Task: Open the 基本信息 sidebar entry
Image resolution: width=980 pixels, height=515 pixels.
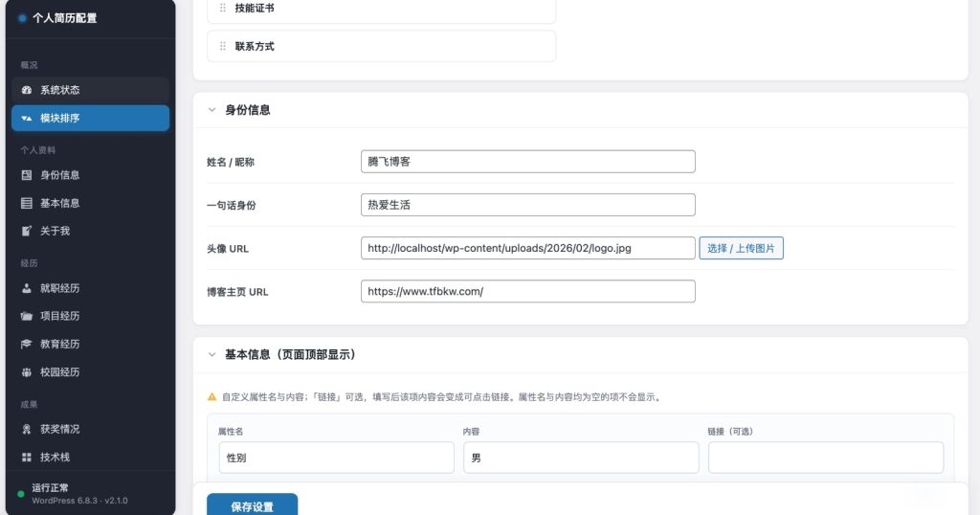Action: point(90,203)
